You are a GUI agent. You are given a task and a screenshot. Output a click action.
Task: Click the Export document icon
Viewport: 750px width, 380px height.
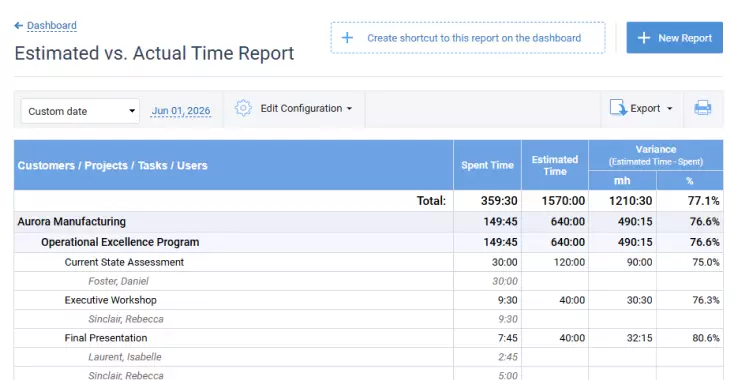(x=618, y=108)
